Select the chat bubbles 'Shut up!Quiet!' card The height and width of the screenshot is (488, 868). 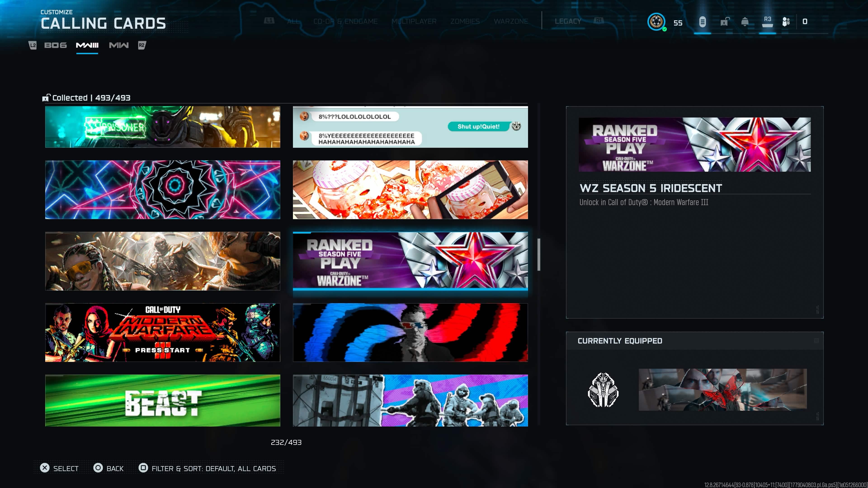[x=410, y=127]
